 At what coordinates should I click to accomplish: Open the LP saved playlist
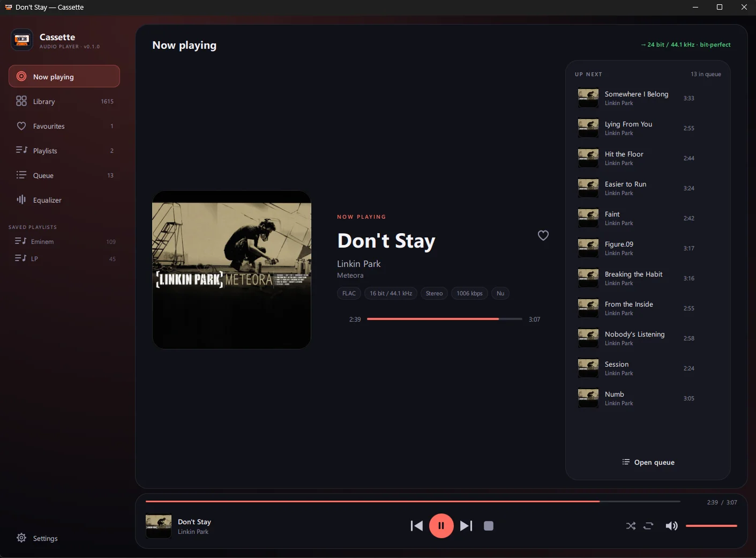pyautogui.click(x=64, y=258)
